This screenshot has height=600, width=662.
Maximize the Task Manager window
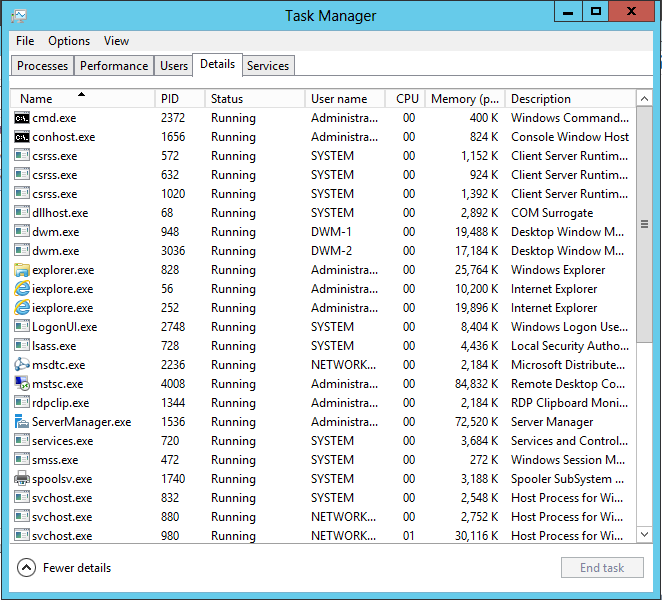[x=596, y=11]
